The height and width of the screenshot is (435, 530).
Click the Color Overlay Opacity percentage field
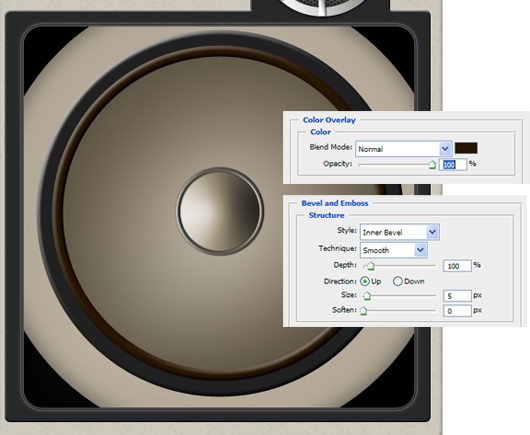[x=453, y=165]
